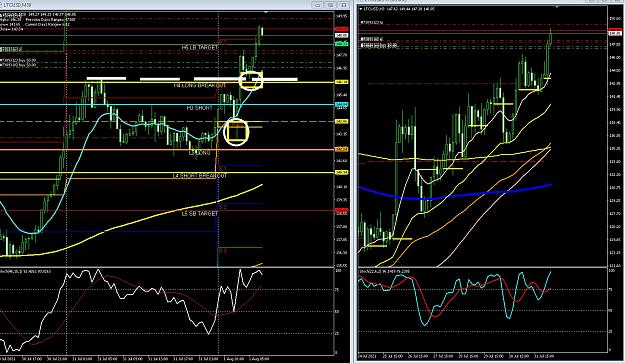
Task: Restore the LTCUSD,M30 chart window size
Action: click(331, 5)
